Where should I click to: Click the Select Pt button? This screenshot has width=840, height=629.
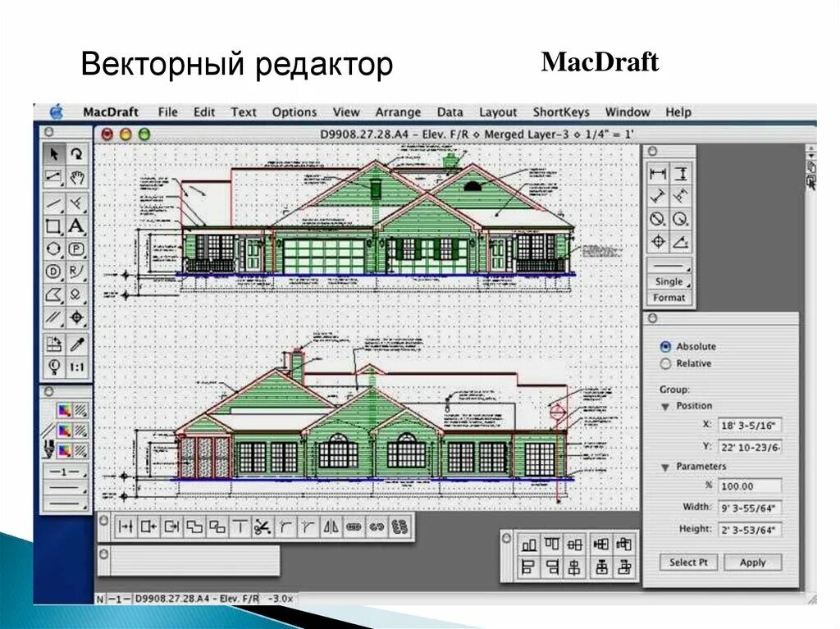[x=688, y=563]
